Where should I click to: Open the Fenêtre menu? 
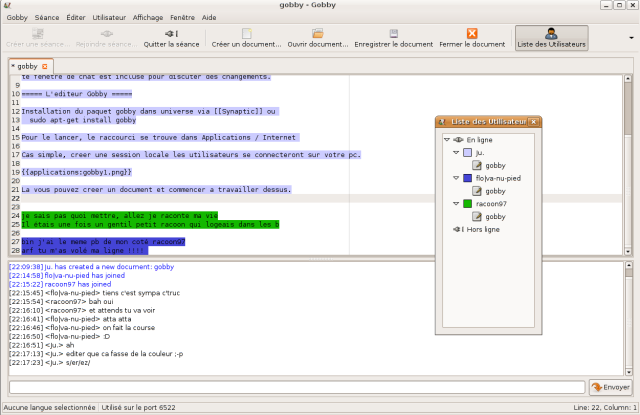pyautogui.click(x=182, y=18)
